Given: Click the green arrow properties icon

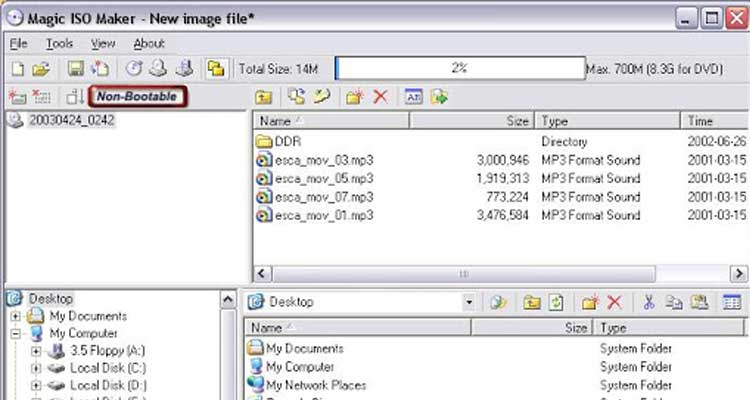Looking at the screenshot, I should pos(439,97).
